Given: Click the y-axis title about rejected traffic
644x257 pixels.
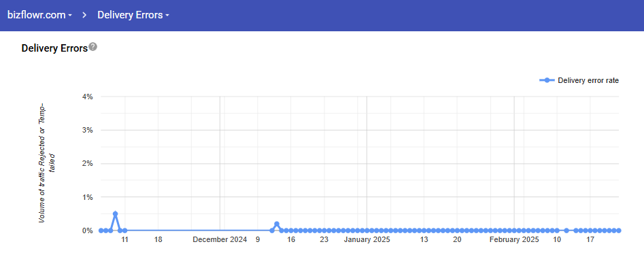Looking at the screenshot, I should point(48,163).
